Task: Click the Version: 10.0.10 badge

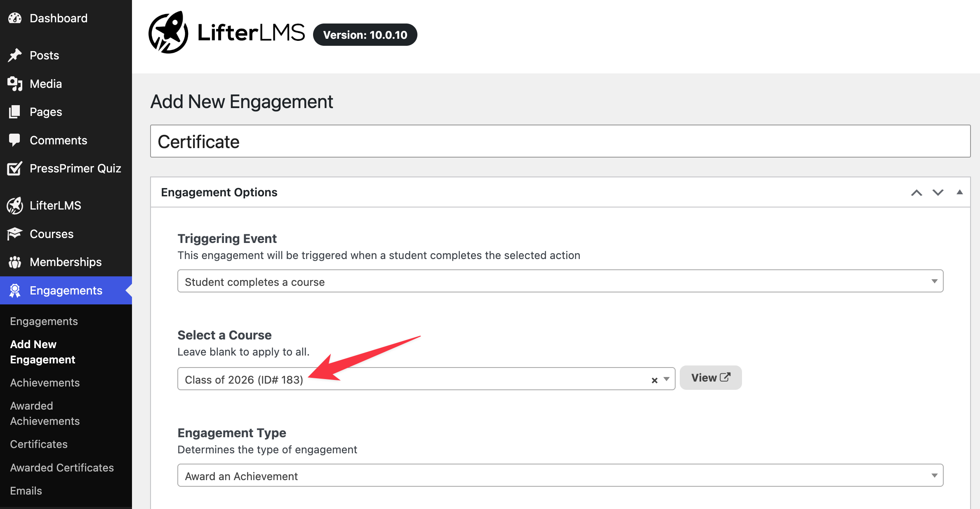Action: [x=365, y=35]
